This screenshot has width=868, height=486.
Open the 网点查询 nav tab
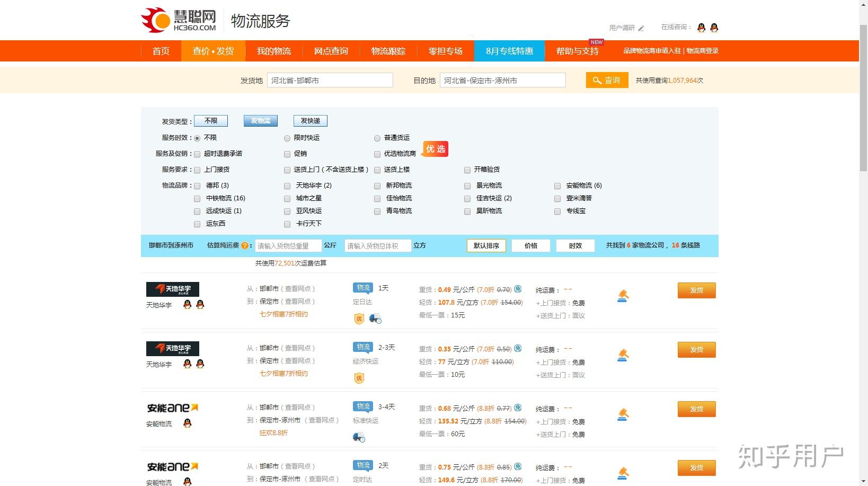click(x=331, y=51)
